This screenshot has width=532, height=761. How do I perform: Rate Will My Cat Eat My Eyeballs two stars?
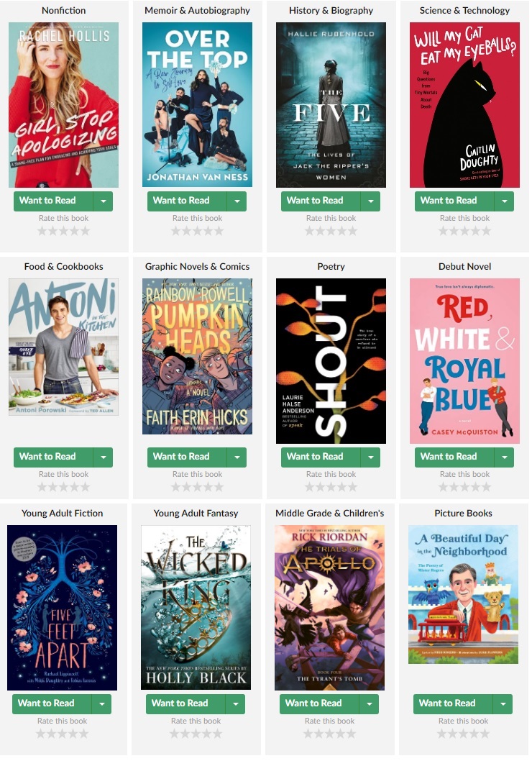pyautogui.click(x=454, y=231)
